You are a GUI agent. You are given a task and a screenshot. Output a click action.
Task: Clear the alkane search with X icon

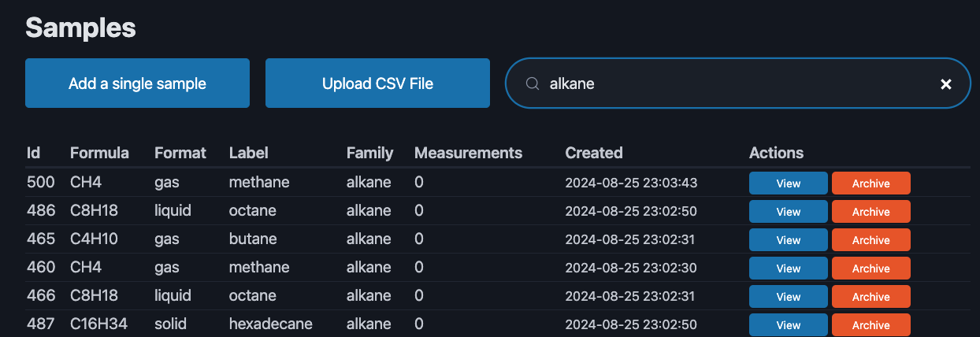946,83
